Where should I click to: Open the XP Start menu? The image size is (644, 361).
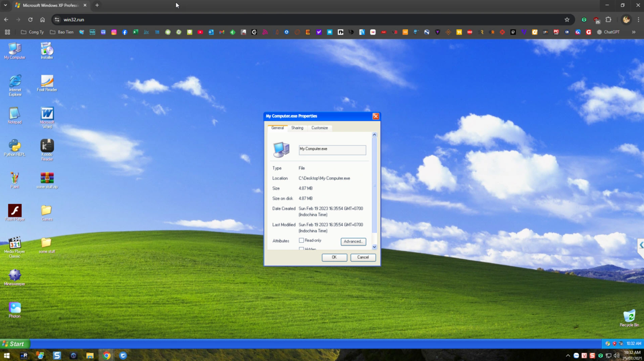(x=15, y=344)
